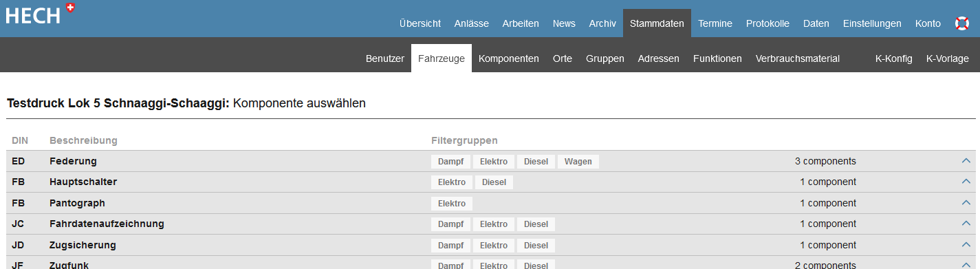Click the Elektro tag in Federung row
This screenshot has height=269, width=980.
494,162
